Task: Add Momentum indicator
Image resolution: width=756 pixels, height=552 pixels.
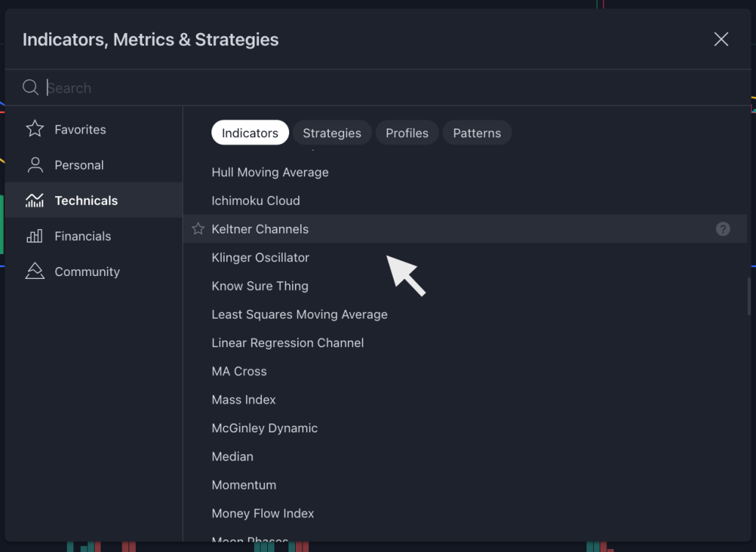Action: 465,485
